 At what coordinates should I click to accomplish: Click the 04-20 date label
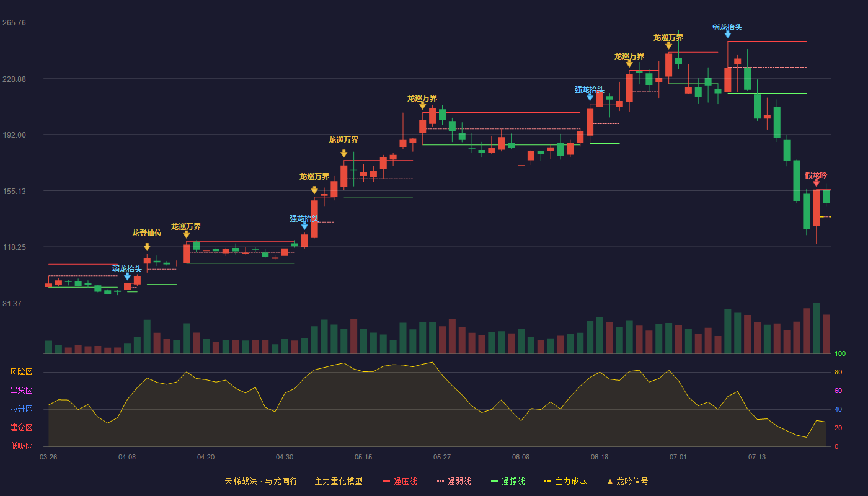pyautogui.click(x=206, y=457)
